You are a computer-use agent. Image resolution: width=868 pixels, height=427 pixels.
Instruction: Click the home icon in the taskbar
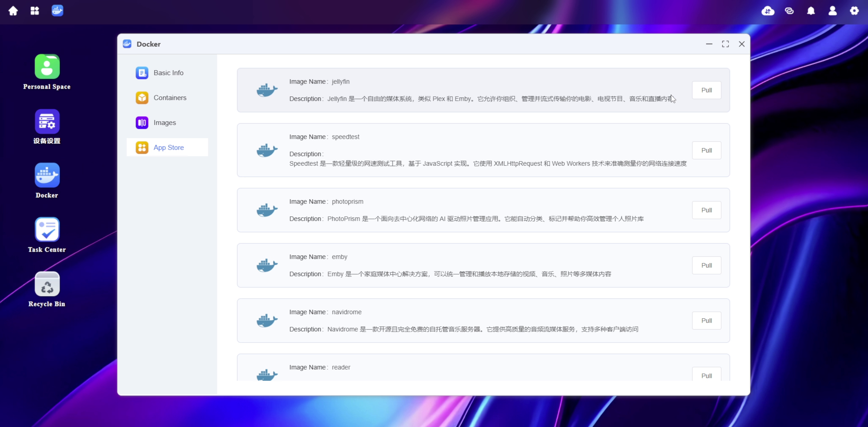(13, 10)
